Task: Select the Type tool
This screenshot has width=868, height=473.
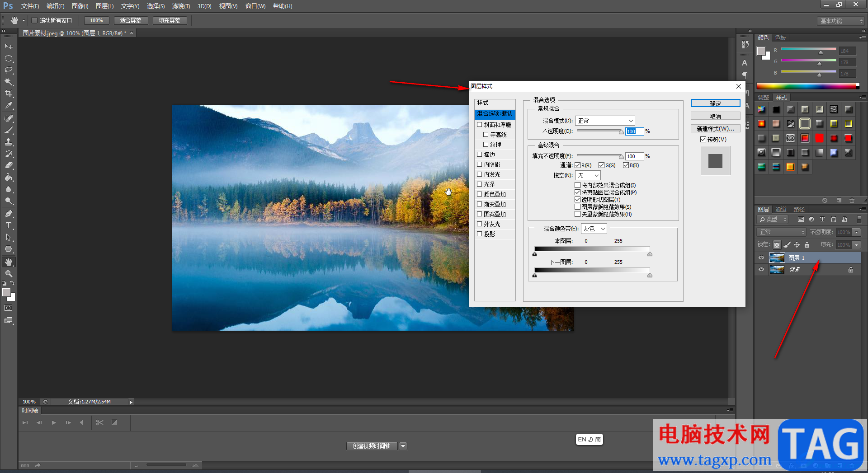Action: pyautogui.click(x=9, y=225)
